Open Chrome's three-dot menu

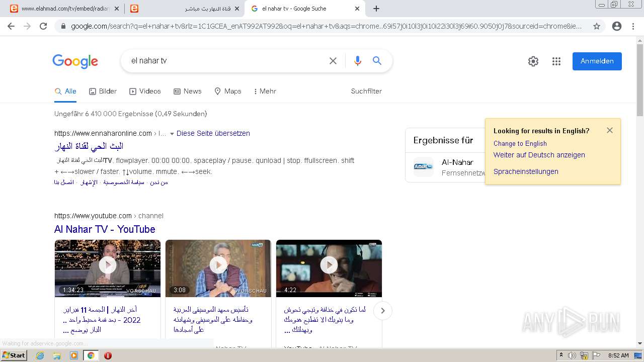[x=633, y=26]
